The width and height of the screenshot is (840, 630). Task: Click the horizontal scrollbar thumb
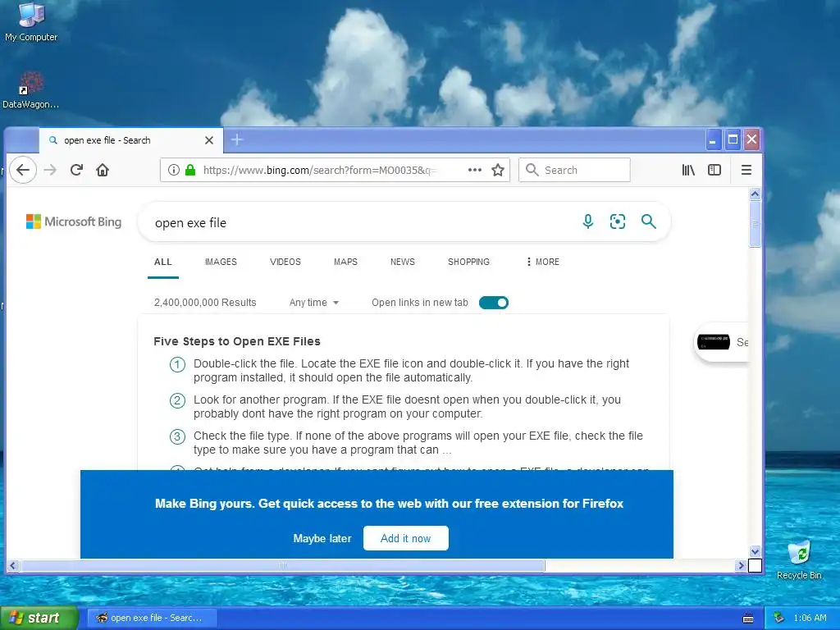[x=283, y=566]
